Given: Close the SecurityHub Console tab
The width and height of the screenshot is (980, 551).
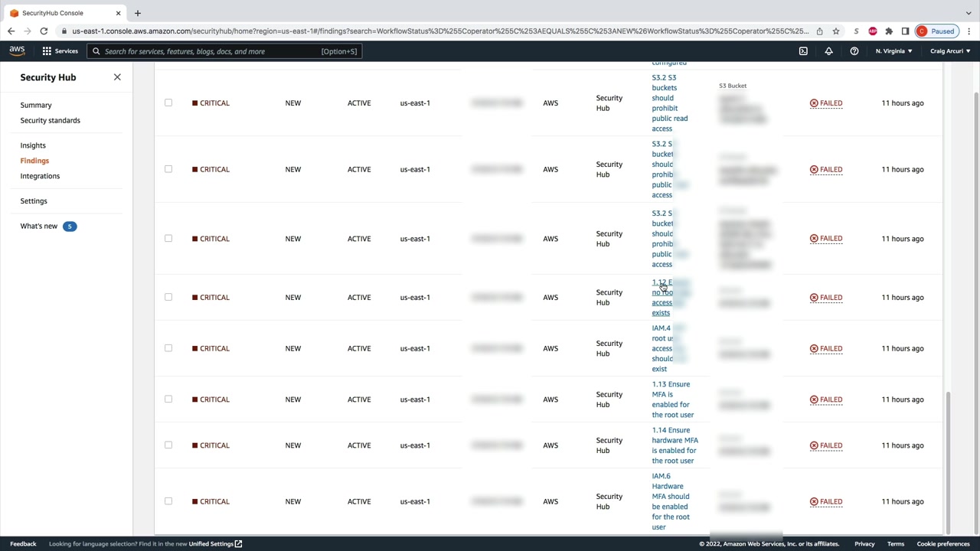Looking at the screenshot, I should (x=118, y=13).
